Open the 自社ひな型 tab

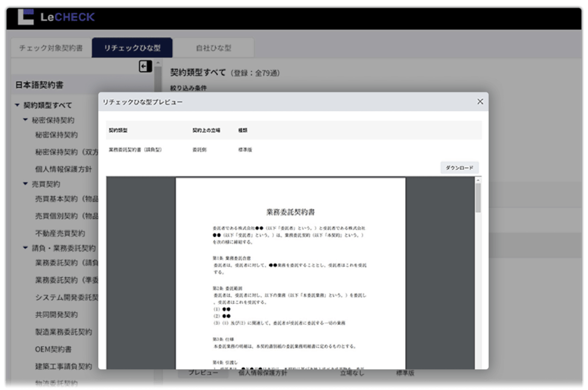(x=213, y=48)
